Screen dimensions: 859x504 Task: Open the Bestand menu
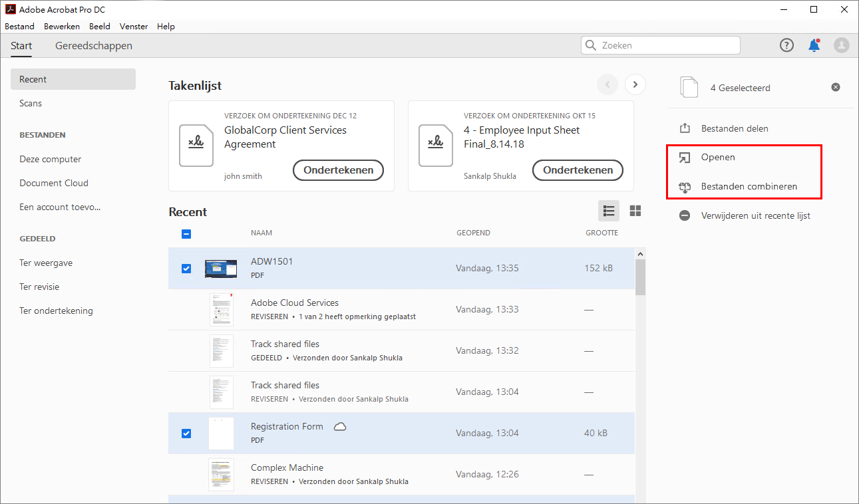[19, 27]
